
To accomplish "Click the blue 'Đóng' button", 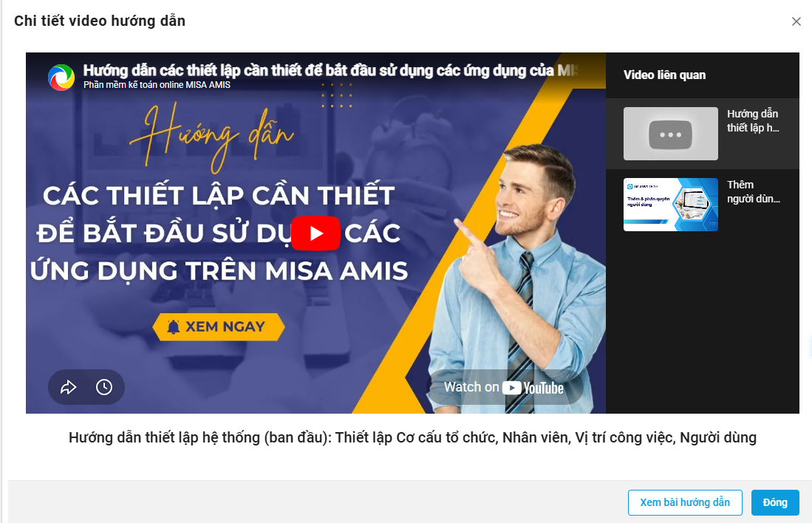I will [775, 502].
